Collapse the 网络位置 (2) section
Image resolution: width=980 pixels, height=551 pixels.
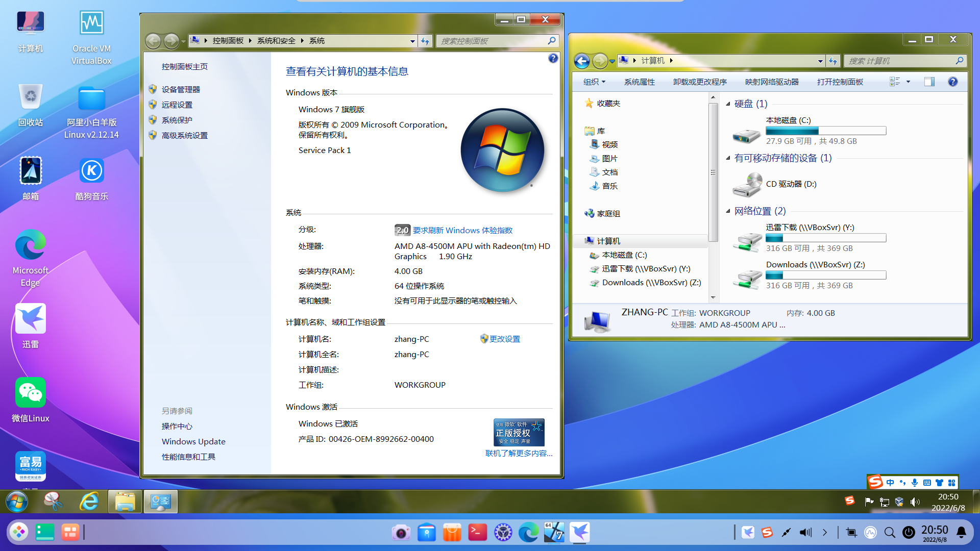click(x=728, y=211)
